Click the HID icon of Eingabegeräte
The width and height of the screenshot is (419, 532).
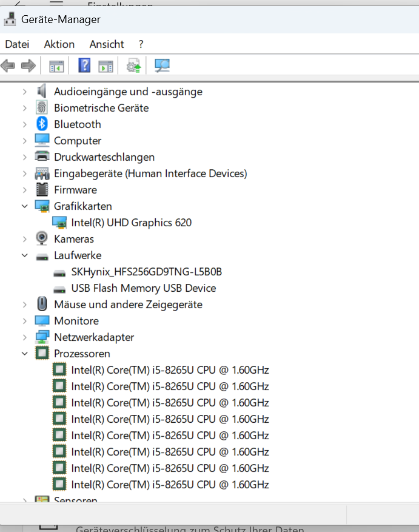pyautogui.click(x=42, y=173)
